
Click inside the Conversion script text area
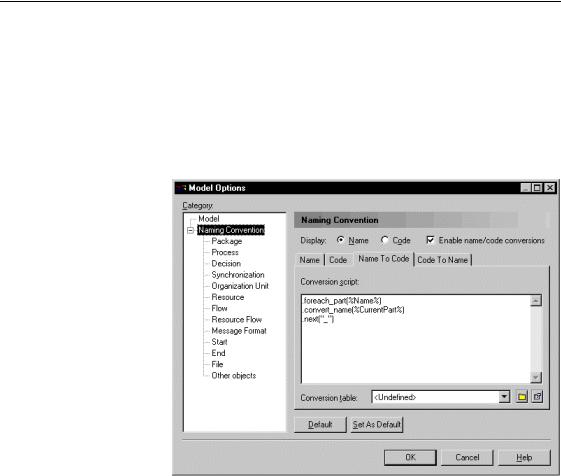(x=416, y=339)
